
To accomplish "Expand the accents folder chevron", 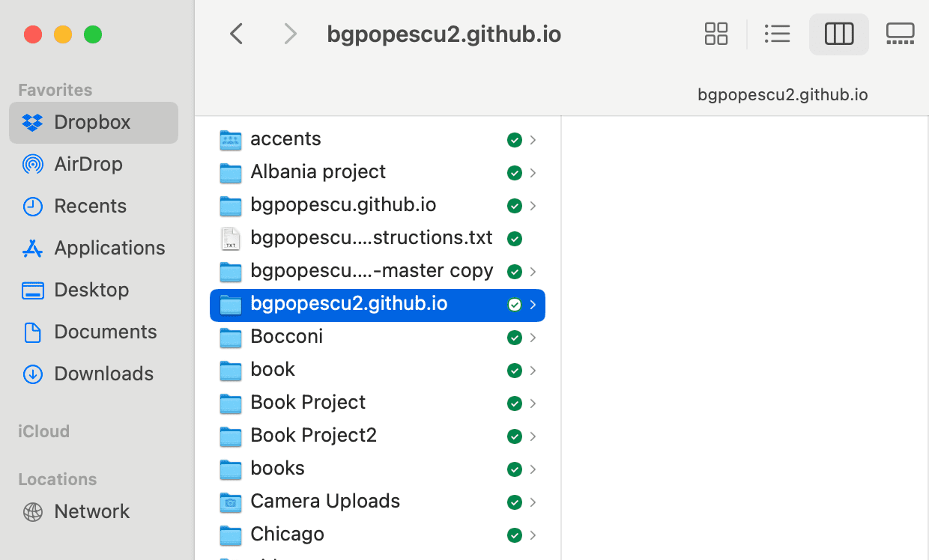I will click(x=533, y=140).
